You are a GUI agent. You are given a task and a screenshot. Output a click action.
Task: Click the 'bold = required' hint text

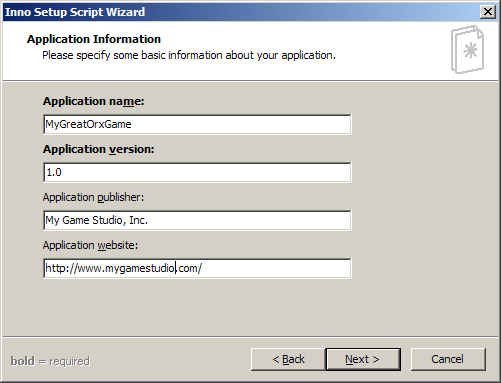pos(50,361)
